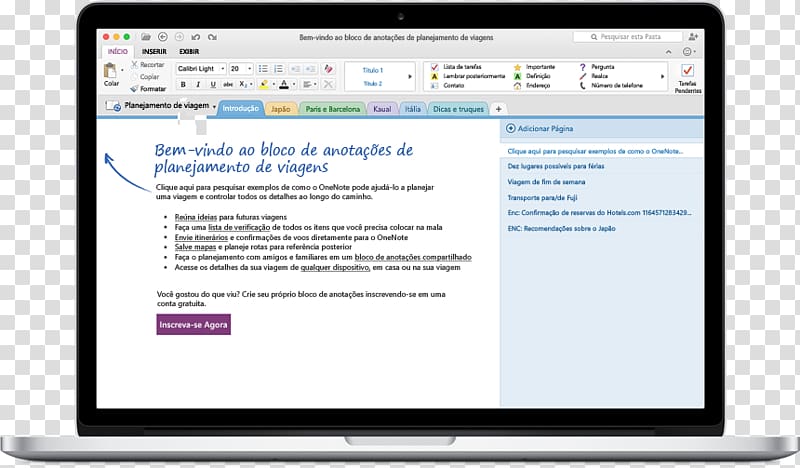The height and width of the screenshot is (468, 800).
Task: Open the highlight color dropdown arrow
Action: click(273, 84)
